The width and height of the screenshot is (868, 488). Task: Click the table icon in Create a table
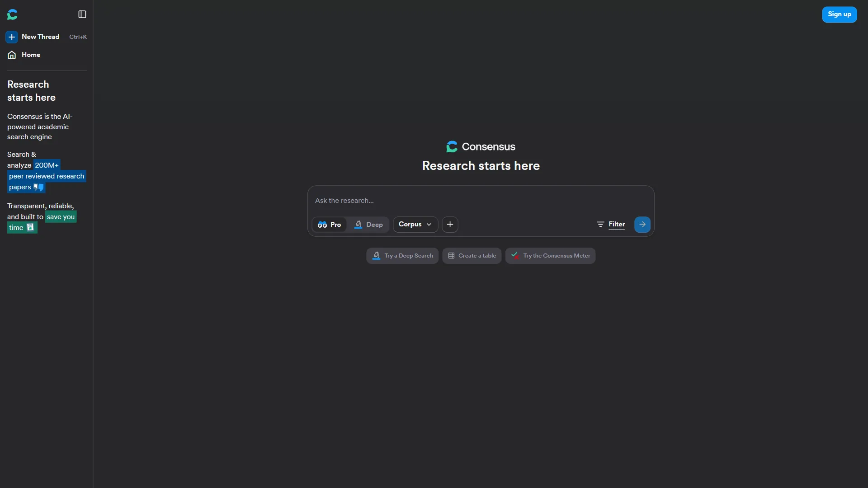click(x=451, y=256)
